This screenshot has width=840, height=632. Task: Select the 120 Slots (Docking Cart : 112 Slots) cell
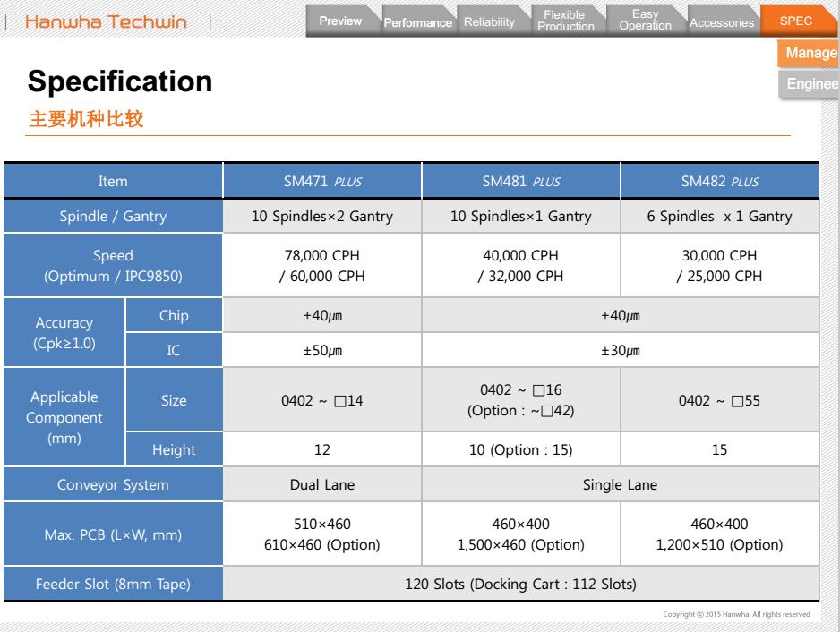521,584
